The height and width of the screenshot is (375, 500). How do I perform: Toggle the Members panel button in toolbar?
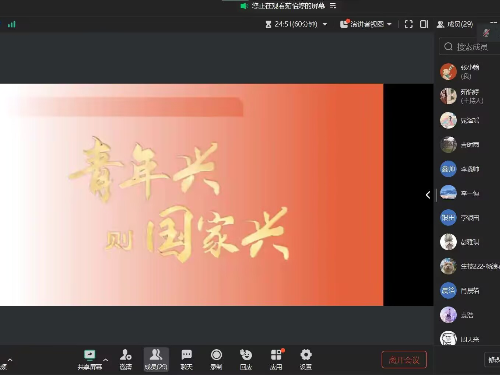pyautogui.click(x=156, y=360)
